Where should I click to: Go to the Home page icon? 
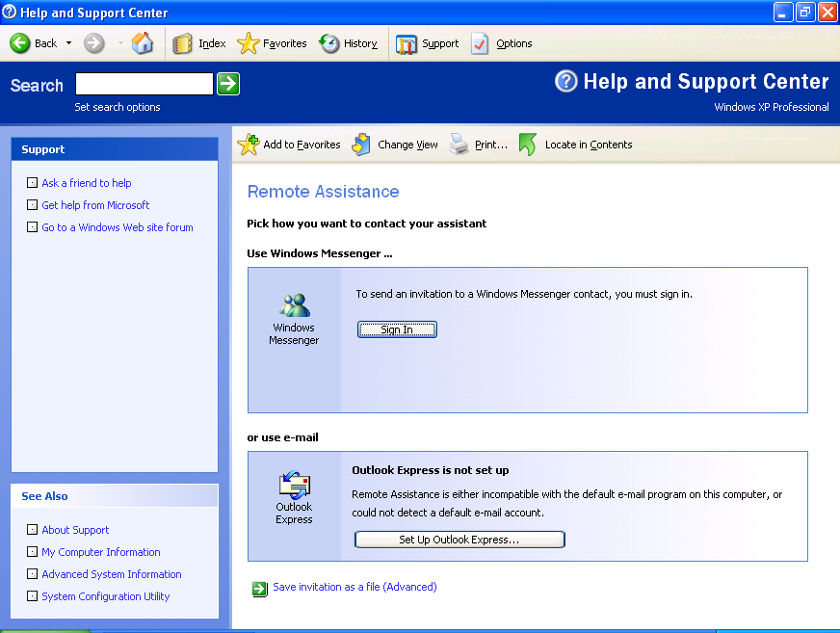click(x=143, y=43)
